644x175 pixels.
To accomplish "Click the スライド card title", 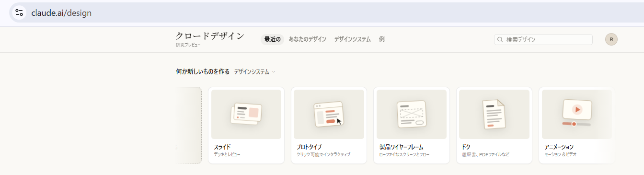I will pyautogui.click(x=222, y=147).
